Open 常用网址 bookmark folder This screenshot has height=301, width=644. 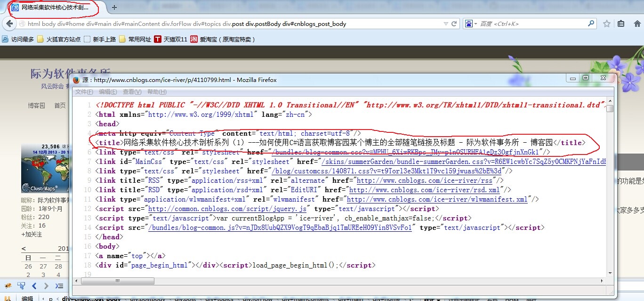(x=135, y=40)
